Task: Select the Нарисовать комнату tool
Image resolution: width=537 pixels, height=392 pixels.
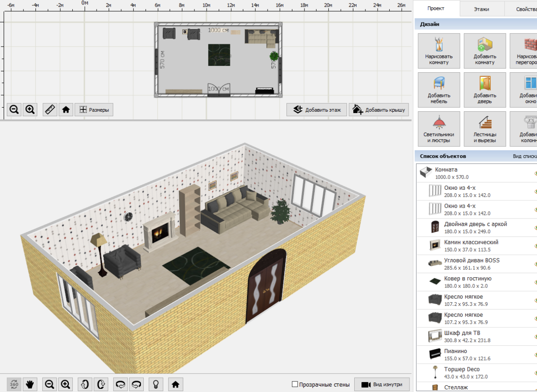Action: (438, 50)
